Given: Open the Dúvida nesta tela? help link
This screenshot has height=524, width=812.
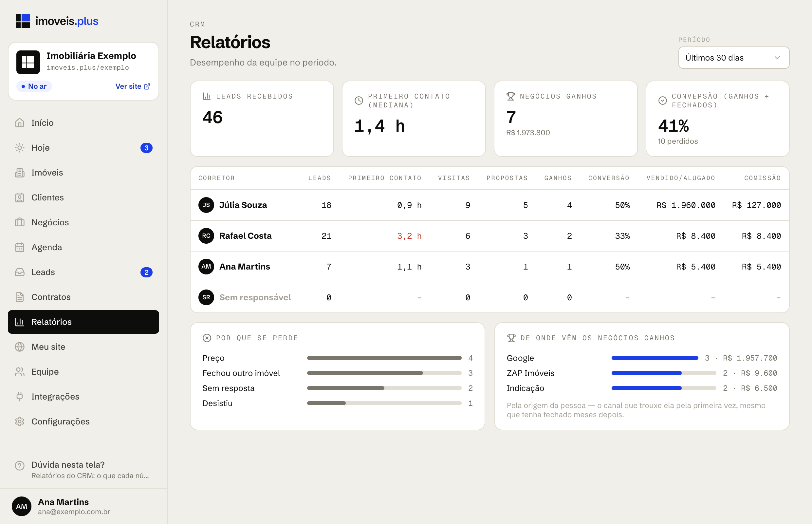Looking at the screenshot, I should coord(83,470).
